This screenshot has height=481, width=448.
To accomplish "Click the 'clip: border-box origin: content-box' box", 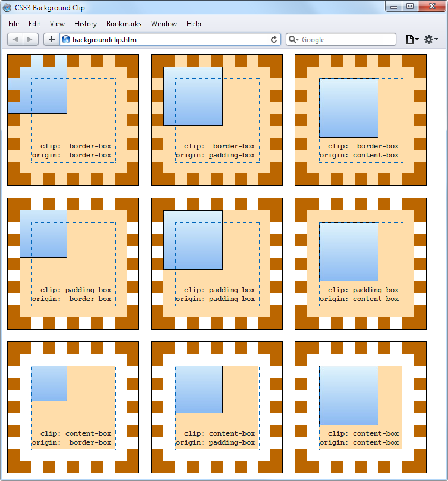I will (x=361, y=120).
